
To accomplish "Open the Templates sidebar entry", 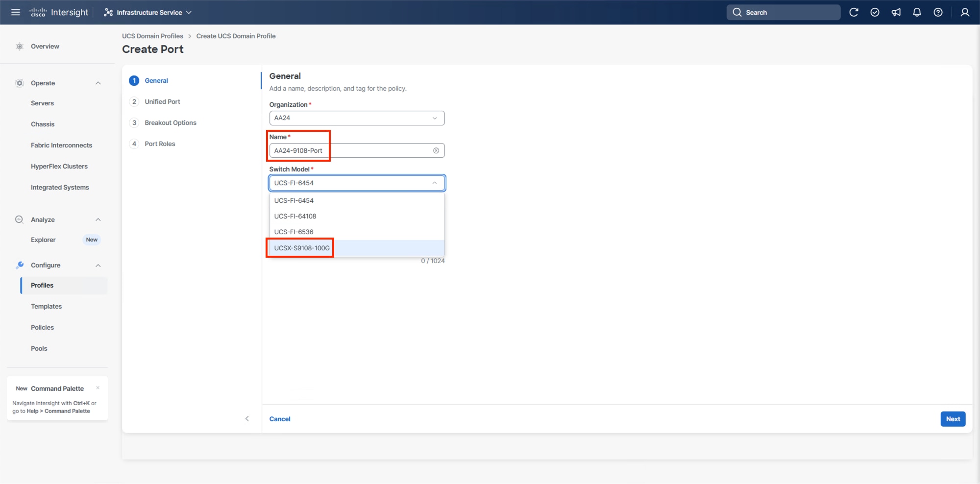I will click(46, 306).
